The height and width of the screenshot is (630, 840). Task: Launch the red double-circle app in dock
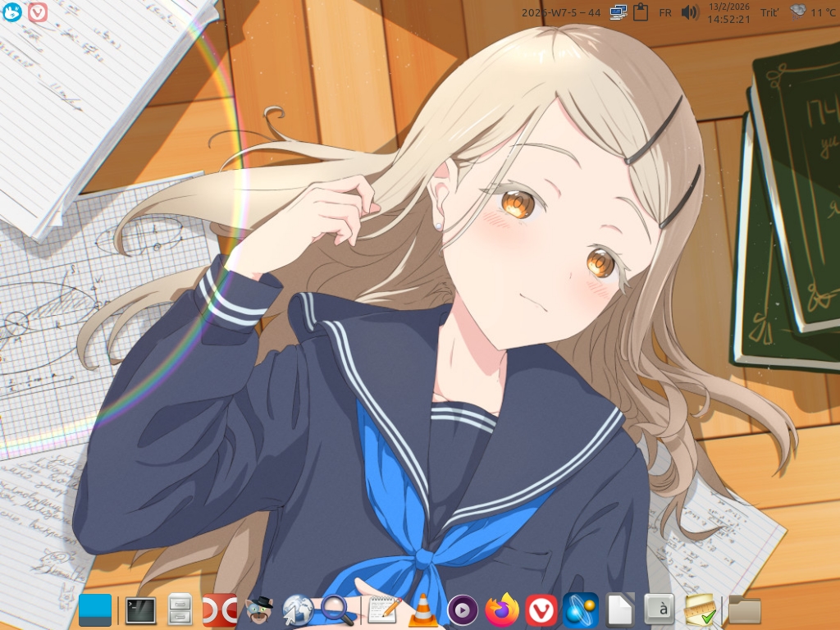[x=220, y=610]
